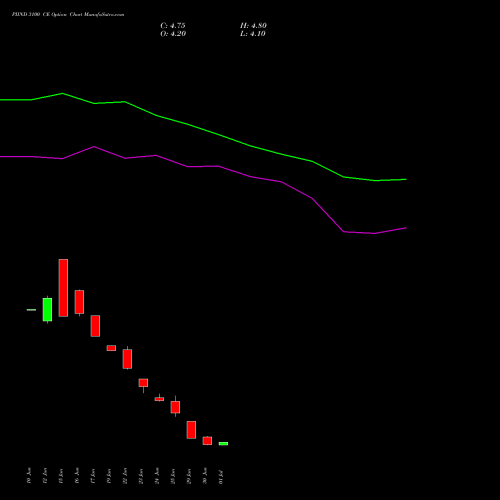Viewport: 500px width, 500px height.
Task: Click the 22 Jun date label
Action: click(125, 476)
